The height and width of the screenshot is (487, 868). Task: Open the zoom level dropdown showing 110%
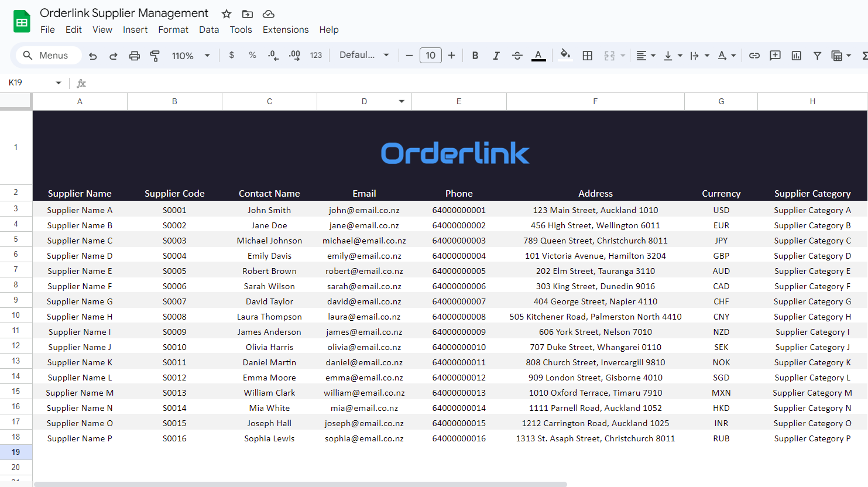click(190, 55)
